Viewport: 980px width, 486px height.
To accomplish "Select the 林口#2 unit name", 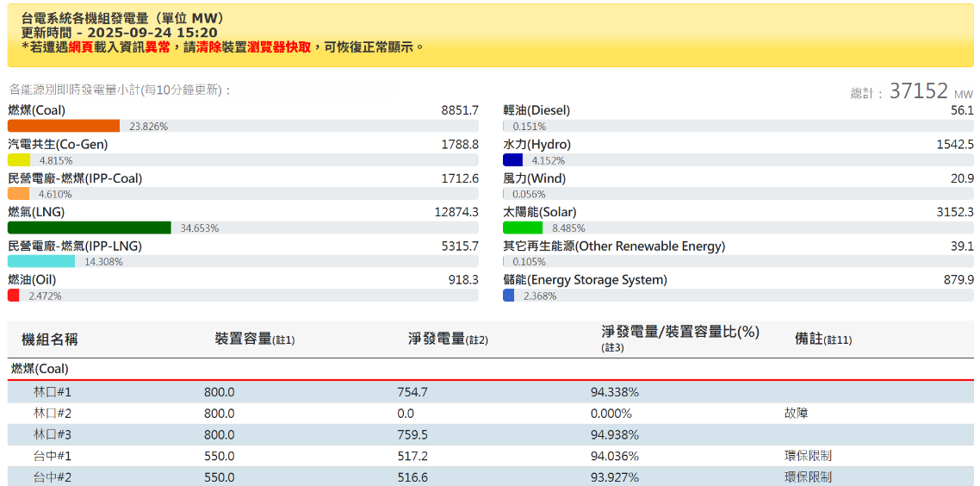I will (x=53, y=414).
